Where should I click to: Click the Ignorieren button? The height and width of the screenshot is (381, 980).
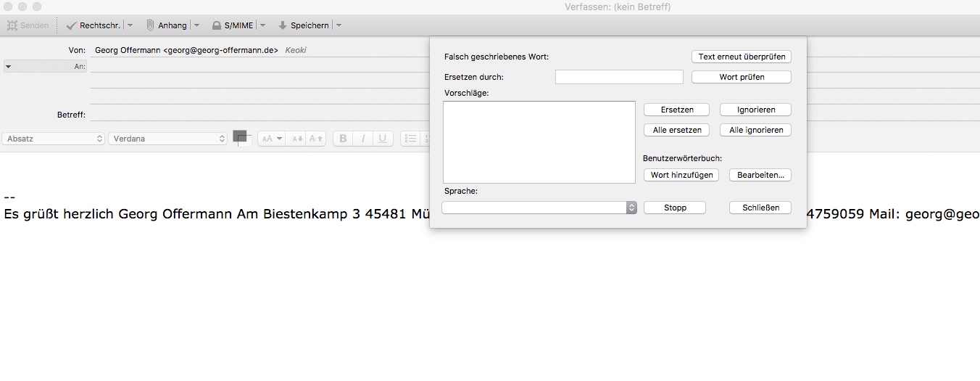click(x=756, y=110)
